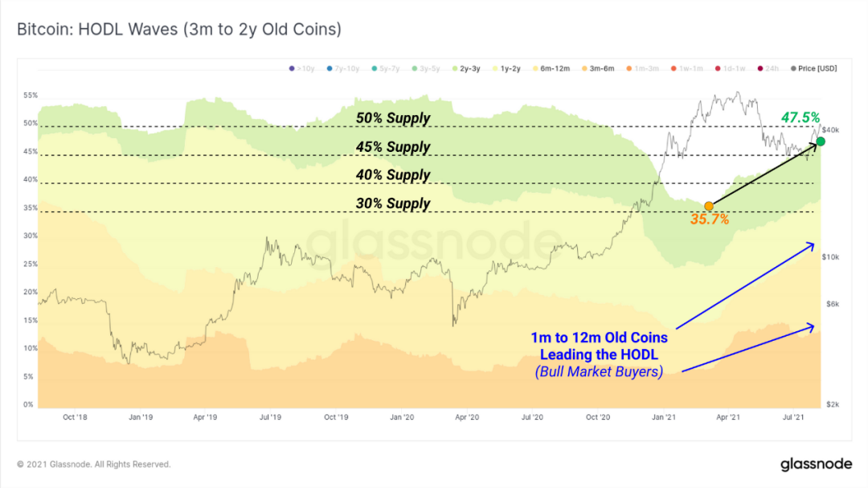Click the Jan '20 x-axis label

[x=401, y=417]
